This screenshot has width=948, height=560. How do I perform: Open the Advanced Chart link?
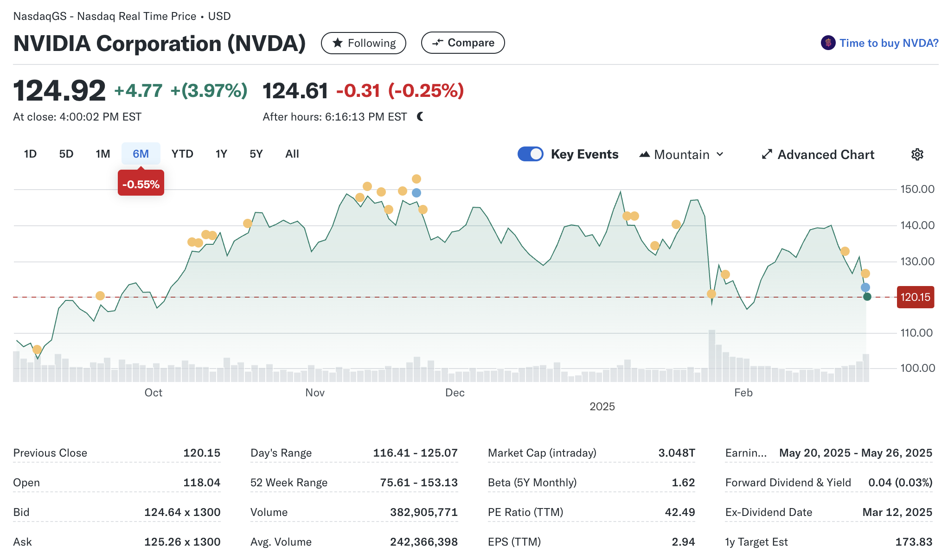pyautogui.click(x=826, y=154)
